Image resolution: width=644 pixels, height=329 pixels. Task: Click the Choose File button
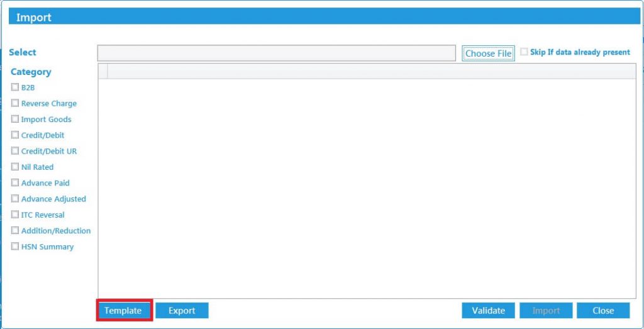click(488, 53)
